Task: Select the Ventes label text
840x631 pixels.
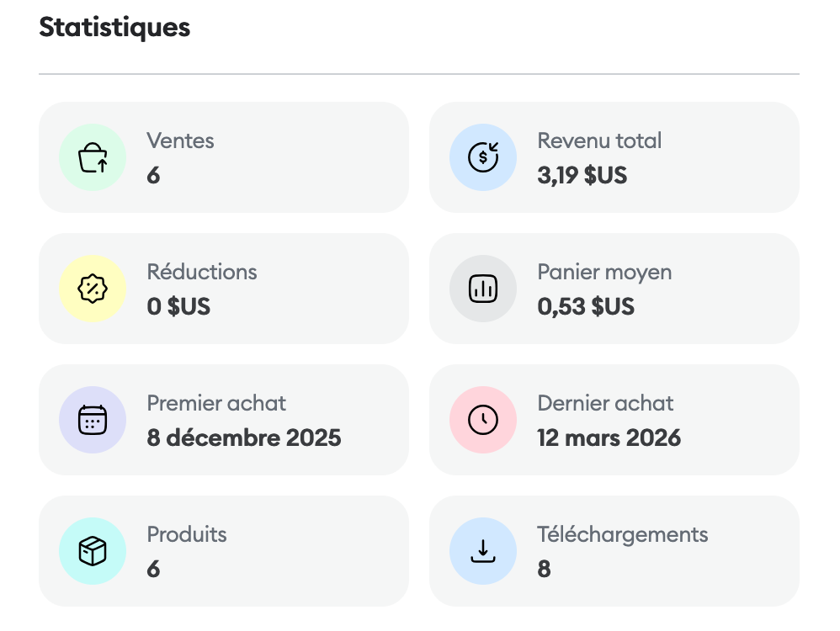Action: click(180, 141)
